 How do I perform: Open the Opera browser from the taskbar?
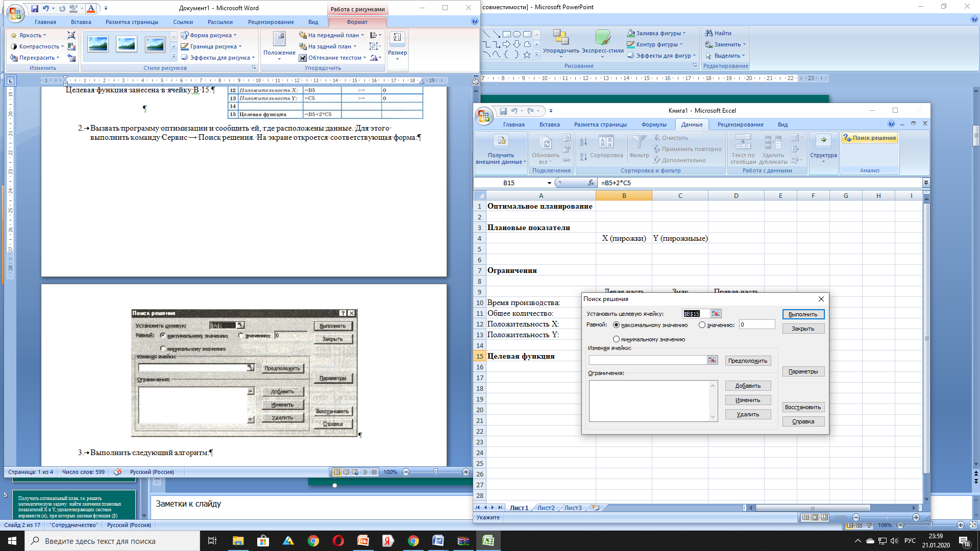click(338, 541)
